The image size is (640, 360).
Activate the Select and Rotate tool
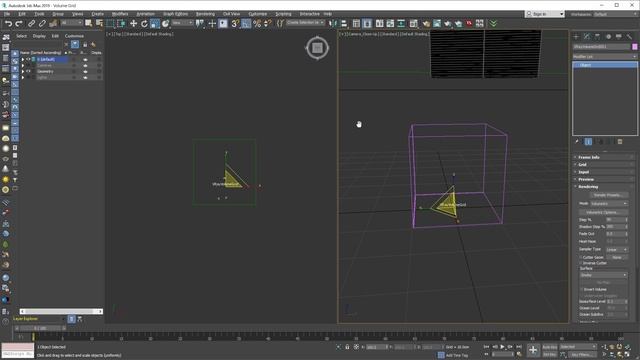[x=144, y=24]
